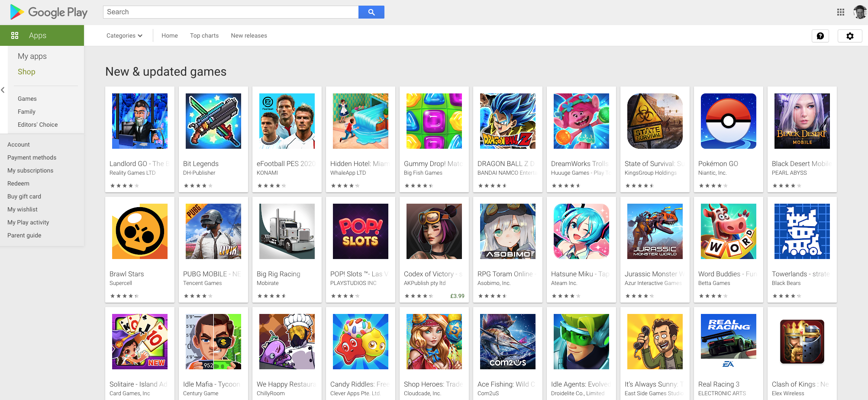Click inside the Search field

point(231,12)
